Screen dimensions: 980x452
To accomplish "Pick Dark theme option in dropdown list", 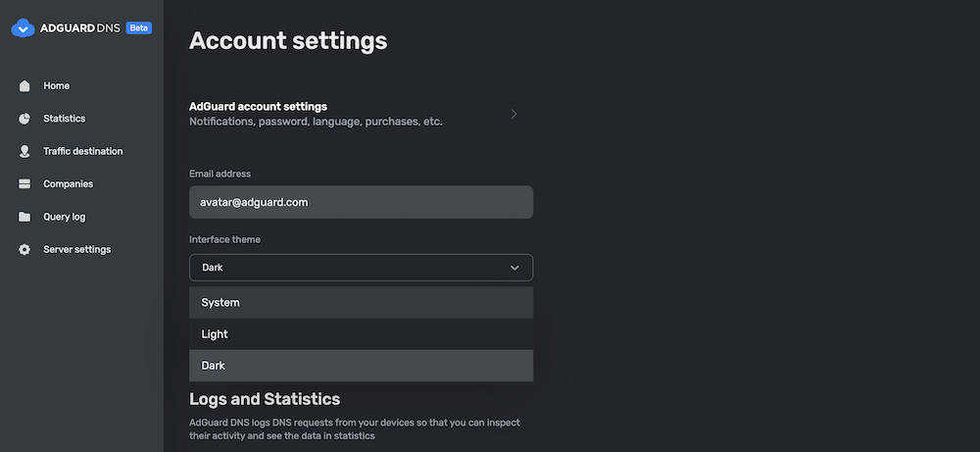I will (x=362, y=366).
